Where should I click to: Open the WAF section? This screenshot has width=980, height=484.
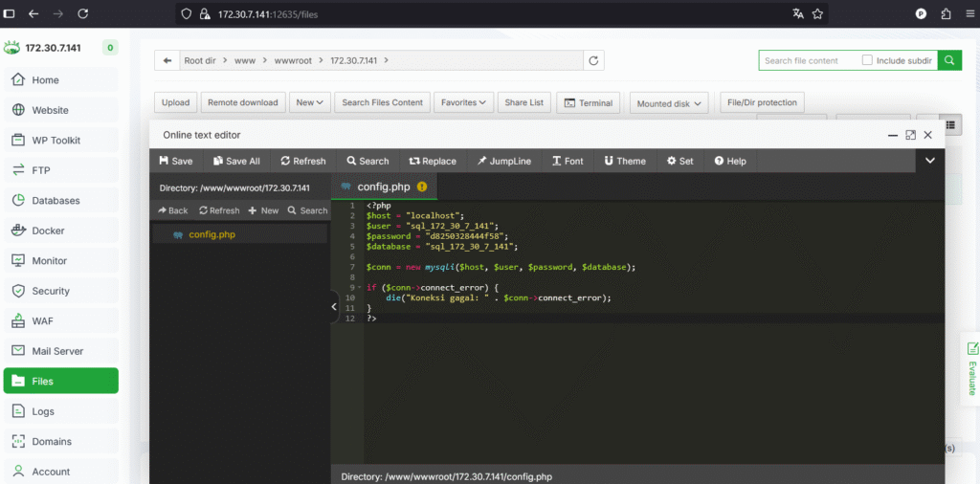(x=60, y=321)
